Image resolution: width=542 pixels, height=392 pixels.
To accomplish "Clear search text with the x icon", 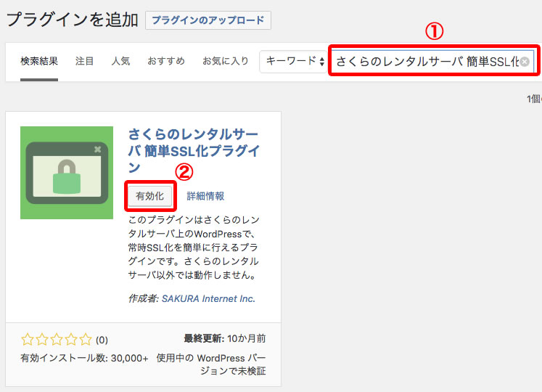I will coord(525,62).
